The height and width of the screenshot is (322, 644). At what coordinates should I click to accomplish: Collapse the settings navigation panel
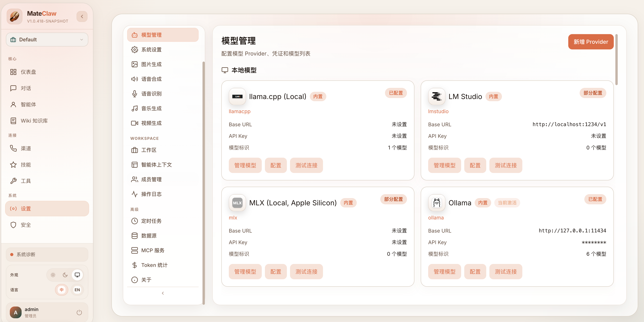pos(163,293)
